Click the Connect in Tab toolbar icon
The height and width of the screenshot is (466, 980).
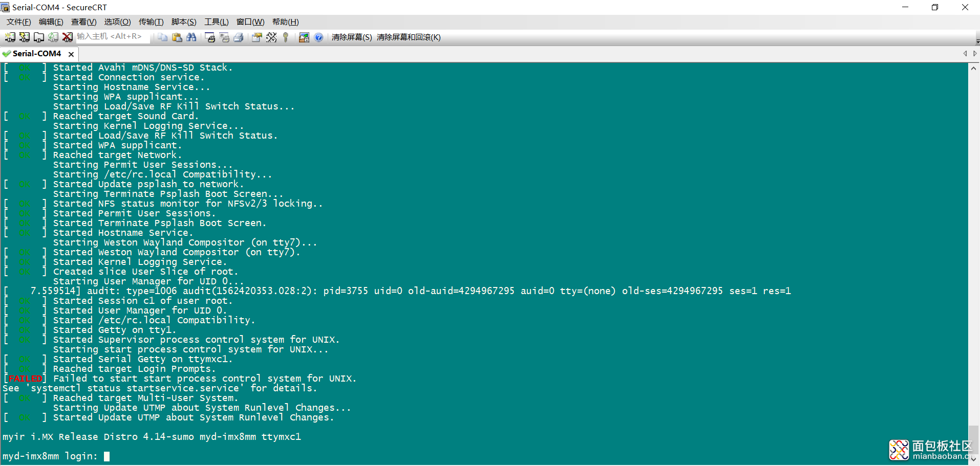coord(39,37)
